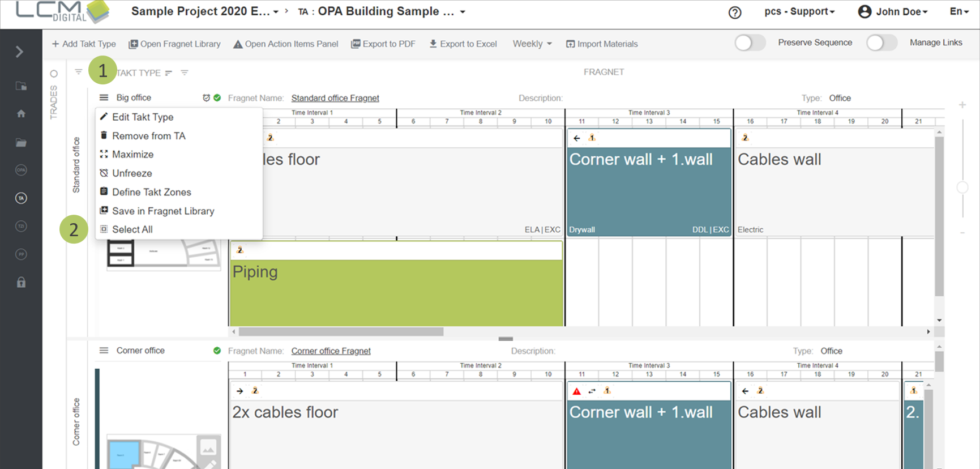This screenshot has width=980, height=469.
Task: Open the Big office hamburger menu icon
Action: click(x=104, y=97)
